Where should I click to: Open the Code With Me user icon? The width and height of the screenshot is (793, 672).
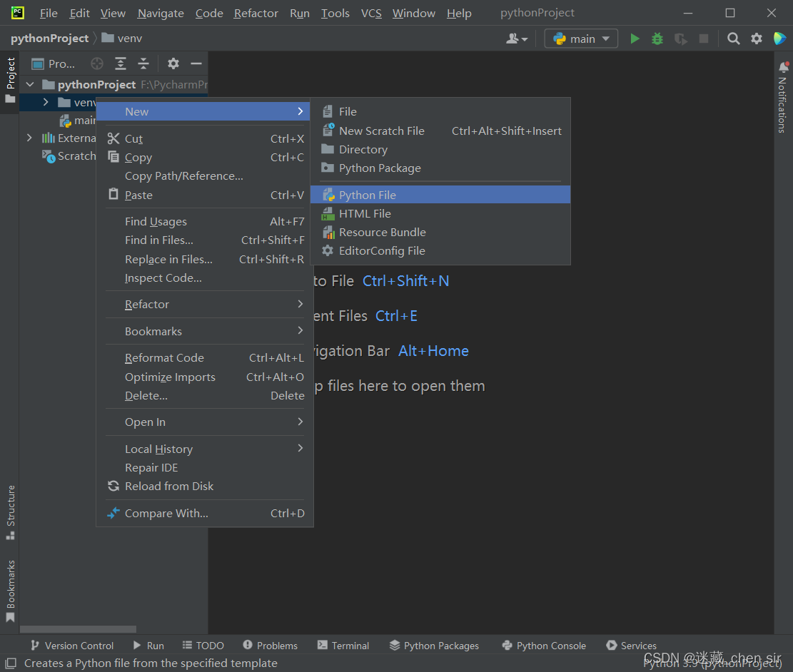(x=516, y=39)
